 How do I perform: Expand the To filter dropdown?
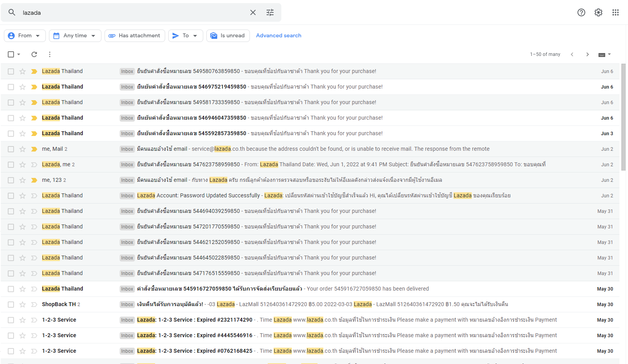(186, 36)
